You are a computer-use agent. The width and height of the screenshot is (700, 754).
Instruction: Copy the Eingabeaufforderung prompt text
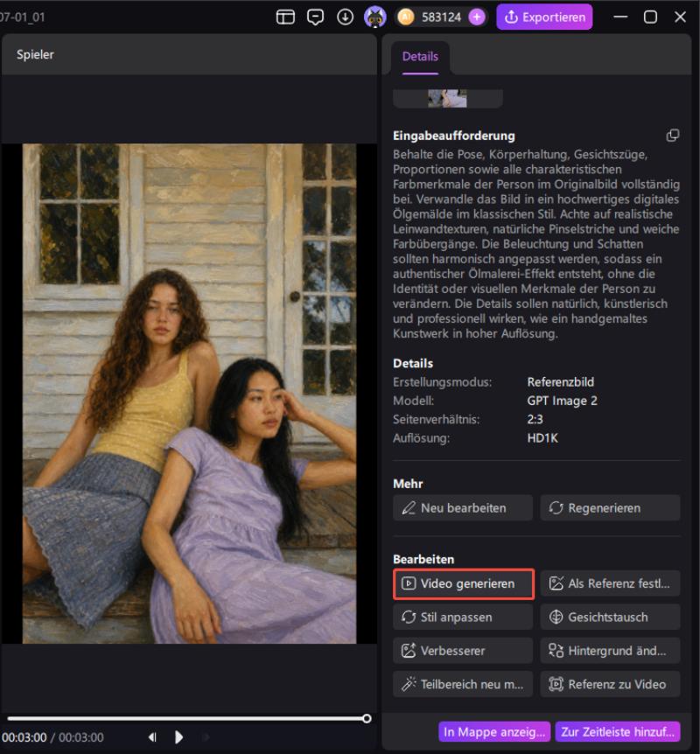pyautogui.click(x=672, y=136)
